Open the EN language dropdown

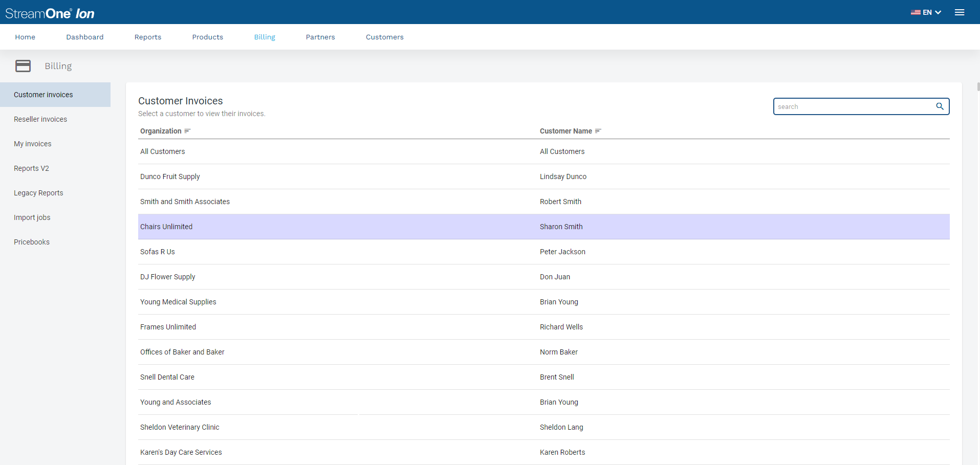click(x=926, y=12)
